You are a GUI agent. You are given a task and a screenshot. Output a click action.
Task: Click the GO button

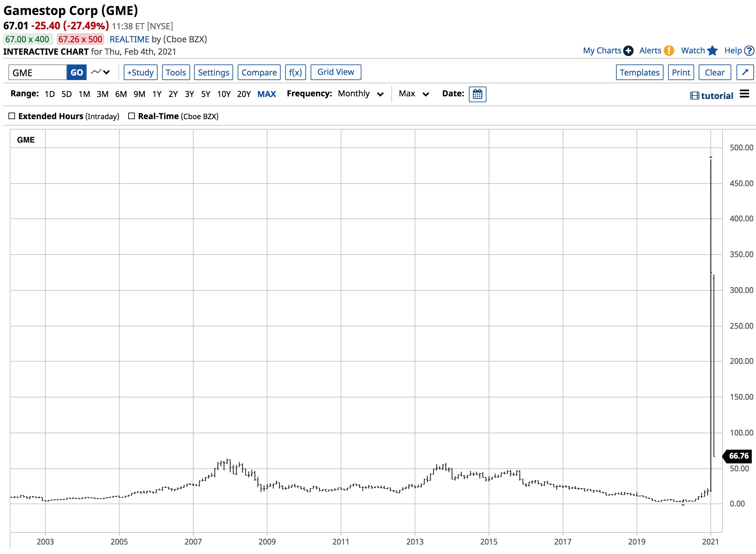tap(77, 72)
